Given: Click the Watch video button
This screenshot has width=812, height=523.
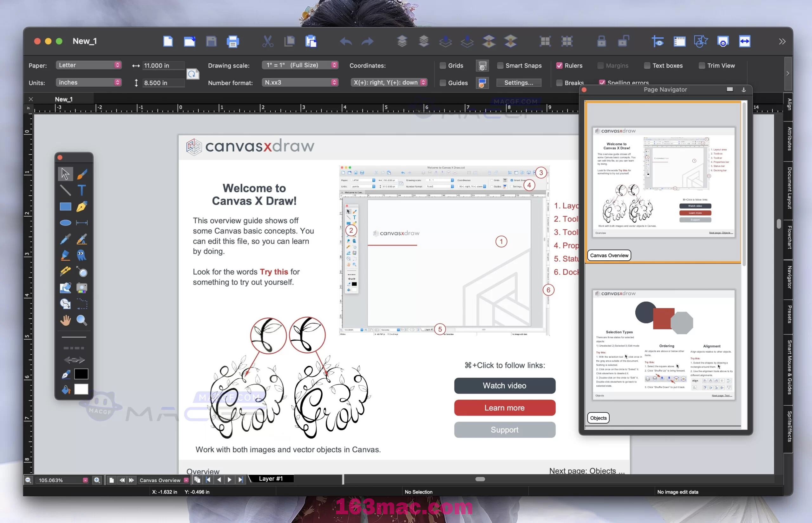Looking at the screenshot, I should (x=504, y=385).
